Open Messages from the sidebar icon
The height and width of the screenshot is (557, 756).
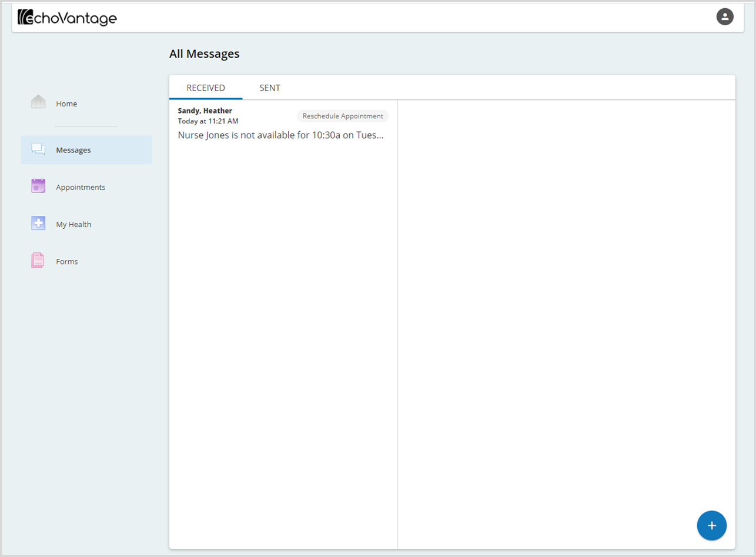click(x=38, y=149)
